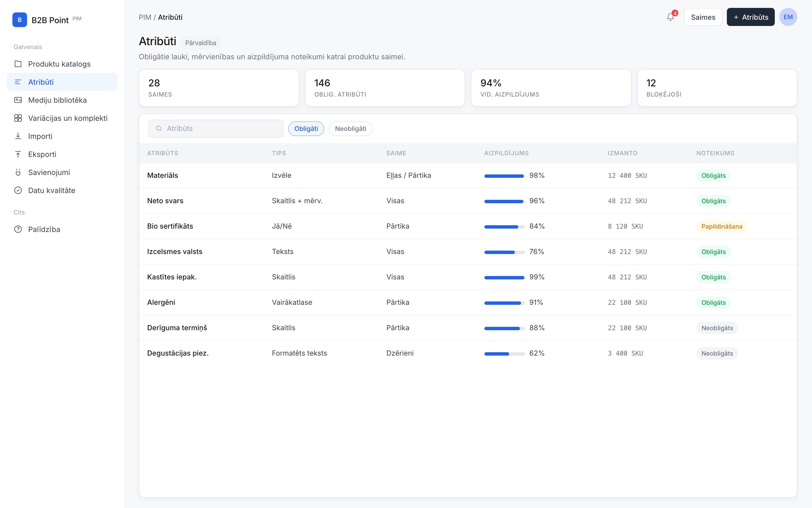Click the Palīdzība question mark icon
Viewport: 812px width, 508px height.
click(18, 229)
